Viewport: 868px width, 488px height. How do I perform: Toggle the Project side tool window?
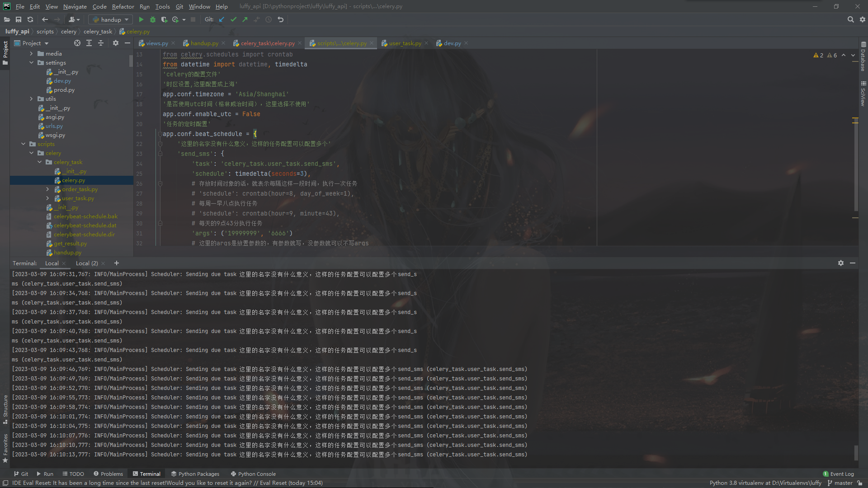pyautogui.click(x=5, y=53)
